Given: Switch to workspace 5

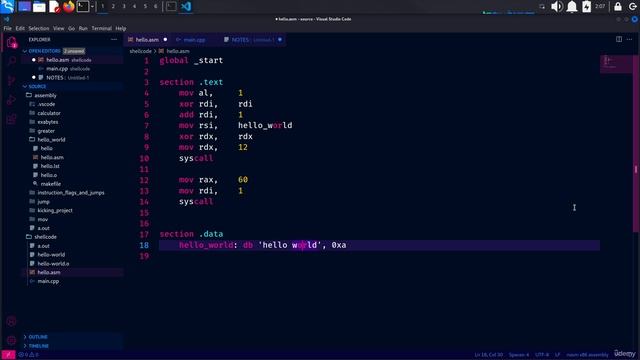Looking at the screenshot, I should click(145, 7).
